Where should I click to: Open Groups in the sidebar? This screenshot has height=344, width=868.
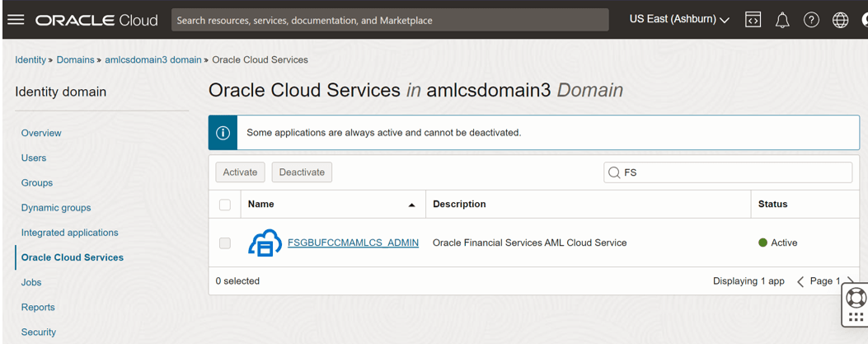(37, 183)
